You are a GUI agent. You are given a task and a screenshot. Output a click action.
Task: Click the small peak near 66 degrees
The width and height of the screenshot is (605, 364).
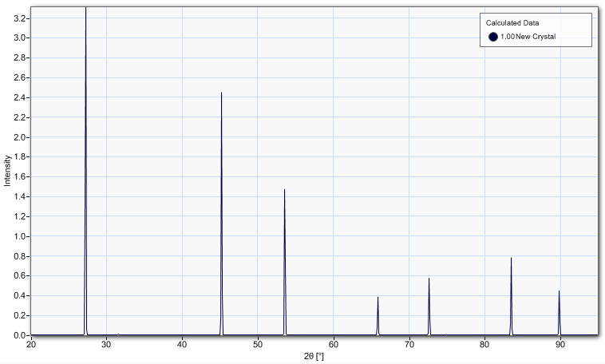tap(378, 315)
